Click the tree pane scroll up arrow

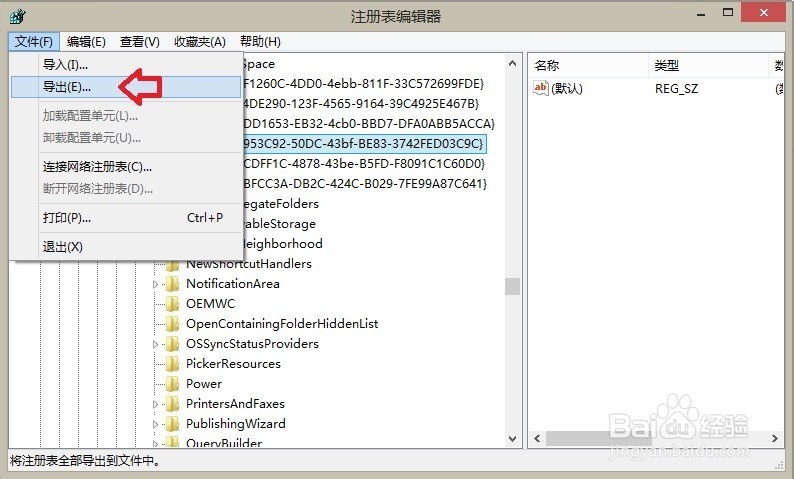tap(512, 63)
